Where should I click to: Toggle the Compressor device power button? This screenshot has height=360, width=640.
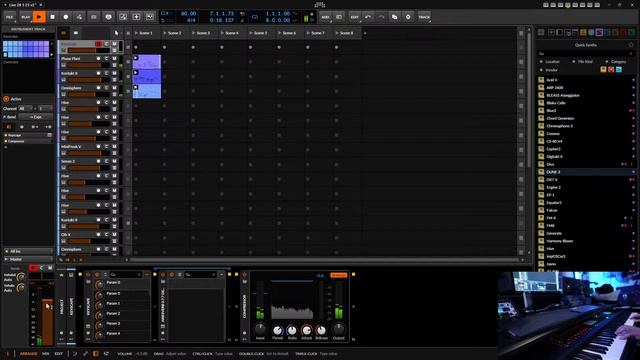(x=244, y=275)
